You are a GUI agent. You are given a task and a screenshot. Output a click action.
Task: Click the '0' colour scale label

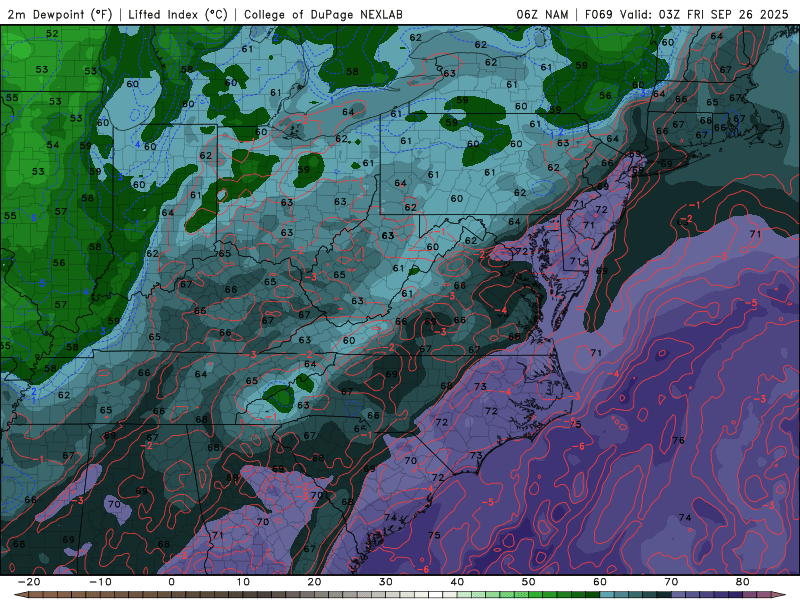(x=171, y=582)
